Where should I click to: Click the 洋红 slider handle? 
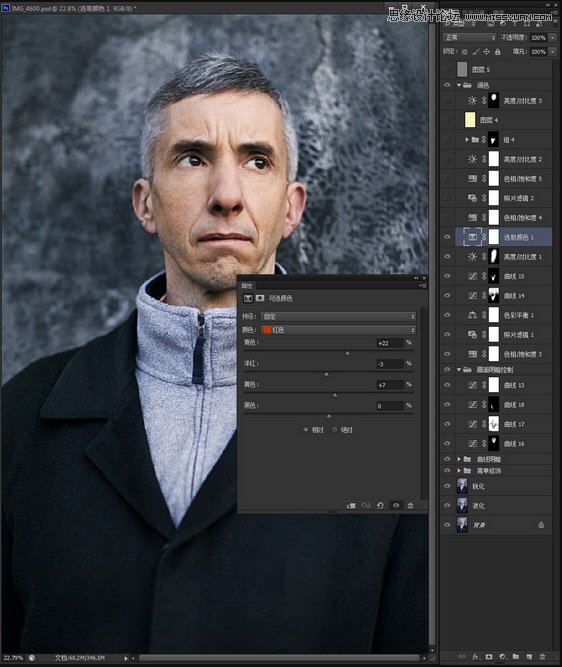point(326,374)
